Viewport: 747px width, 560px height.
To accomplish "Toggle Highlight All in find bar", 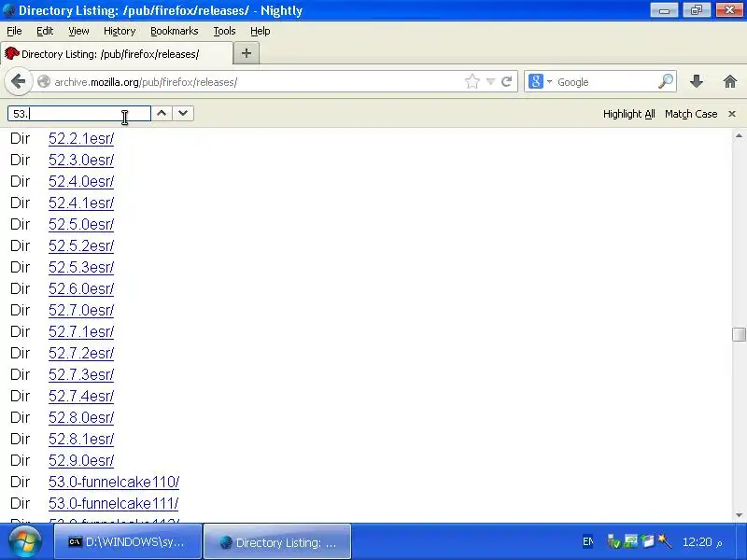I will coord(628,114).
